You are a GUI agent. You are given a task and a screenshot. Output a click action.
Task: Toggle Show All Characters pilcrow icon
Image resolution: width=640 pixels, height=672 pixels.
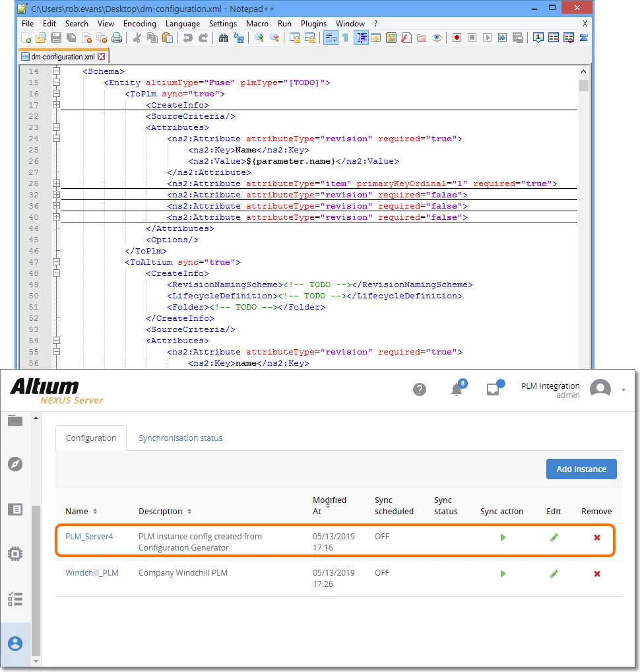345,38
